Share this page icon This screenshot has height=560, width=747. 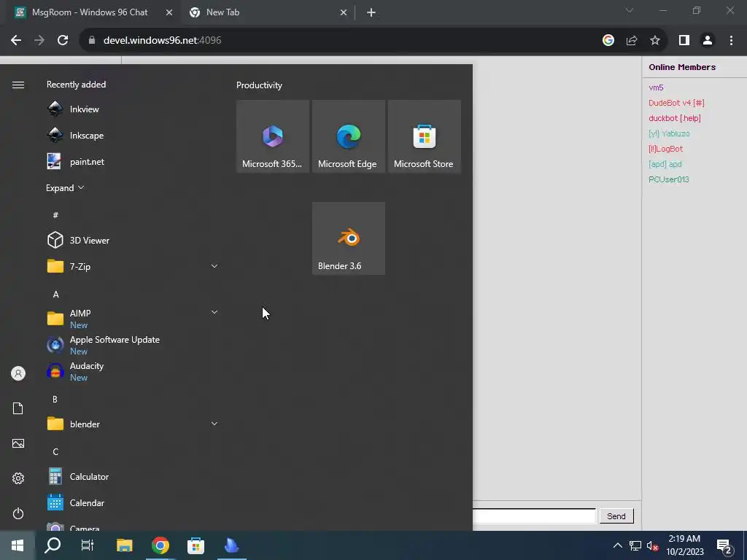(x=632, y=40)
